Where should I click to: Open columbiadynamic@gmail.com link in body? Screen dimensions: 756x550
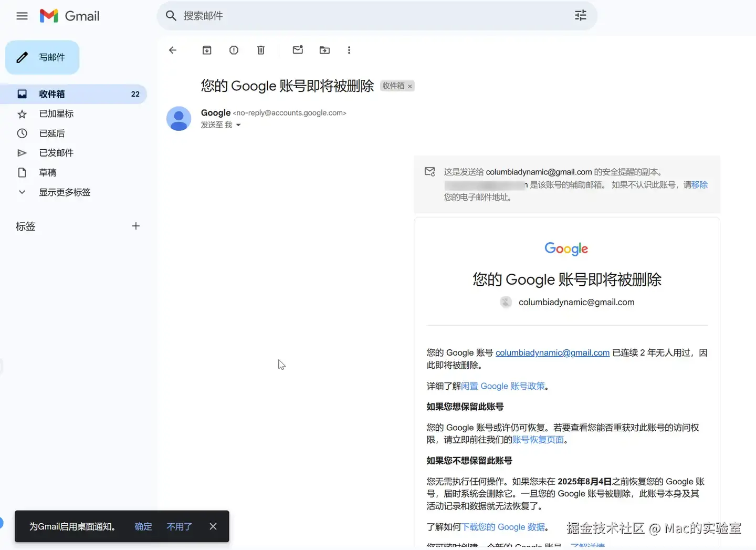tap(552, 352)
